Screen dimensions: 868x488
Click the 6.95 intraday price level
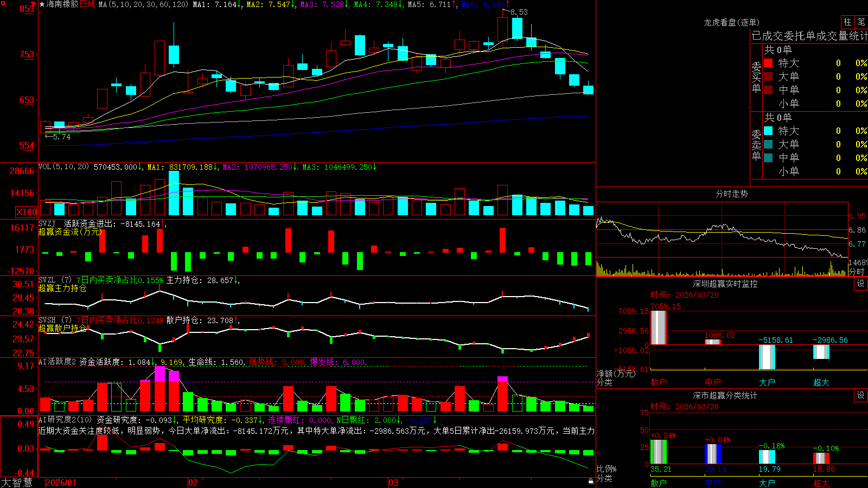(857, 216)
